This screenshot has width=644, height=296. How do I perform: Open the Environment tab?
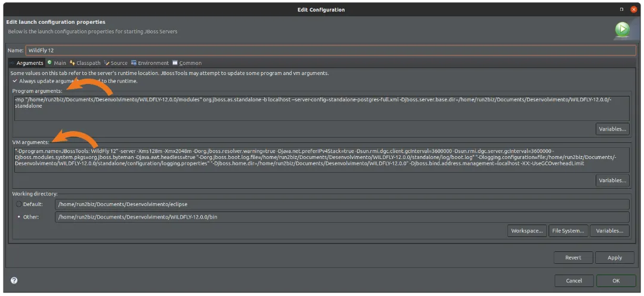pyautogui.click(x=150, y=63)
